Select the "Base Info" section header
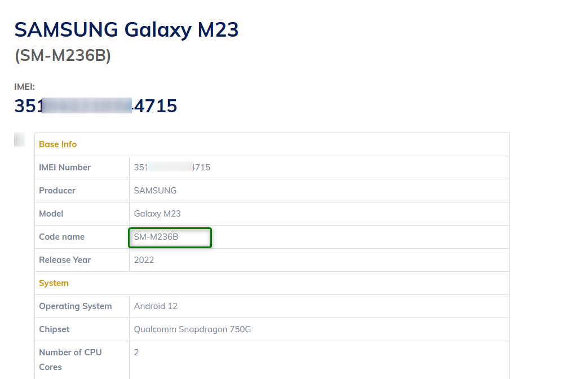Viewport: 588px width, 379px height. coord(58,144)
